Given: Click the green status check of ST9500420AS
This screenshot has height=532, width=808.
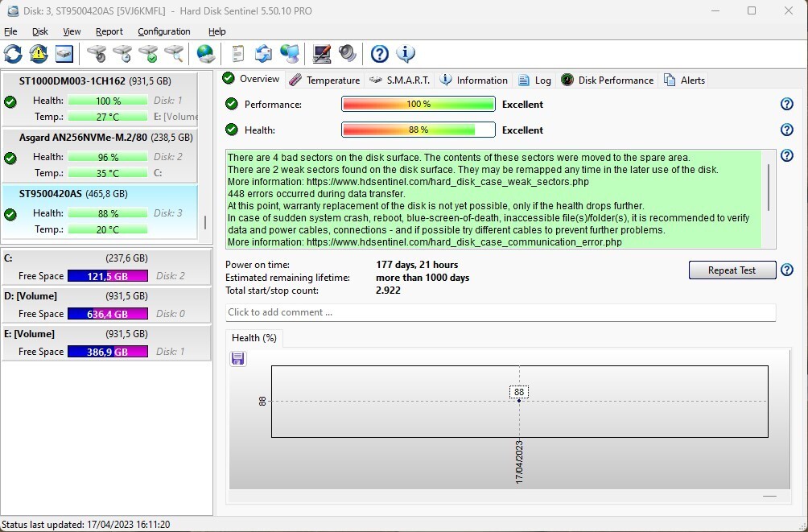Looking at the screenshot, I should click(10, 214).
